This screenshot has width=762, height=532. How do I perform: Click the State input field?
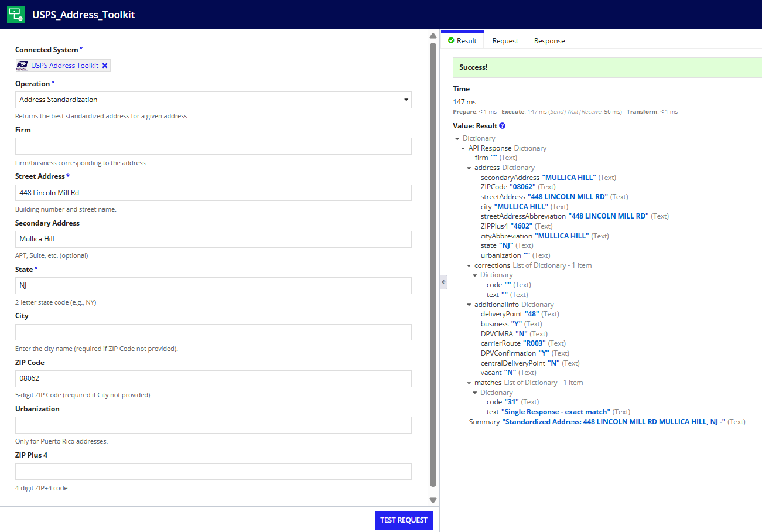(213, 286)
